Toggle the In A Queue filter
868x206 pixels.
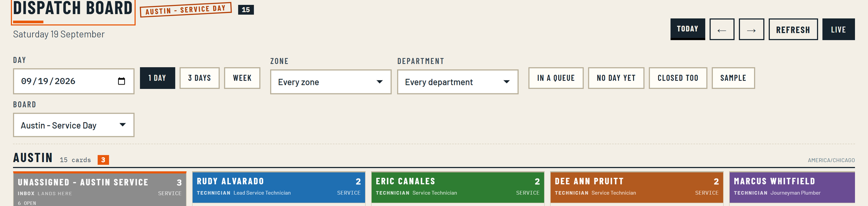[556, 78]
